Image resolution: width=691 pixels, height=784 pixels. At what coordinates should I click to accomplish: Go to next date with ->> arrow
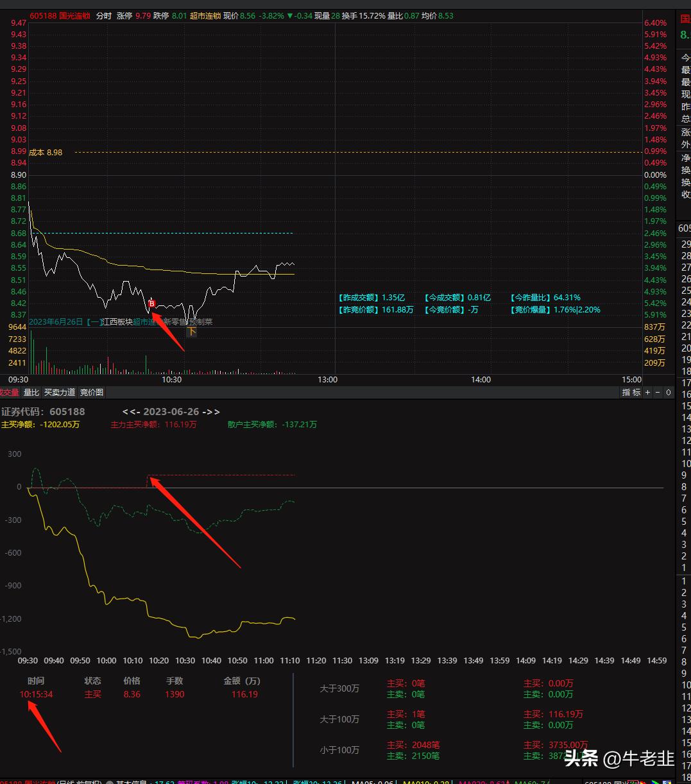click(x=210, y=412)
